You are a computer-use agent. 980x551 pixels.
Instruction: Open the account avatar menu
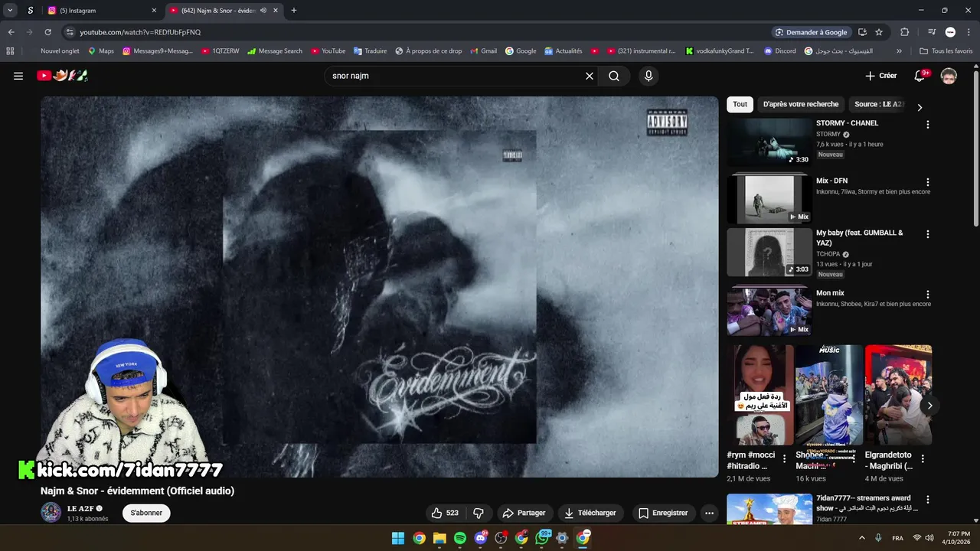pyautogui.click(x=949, y=76)
